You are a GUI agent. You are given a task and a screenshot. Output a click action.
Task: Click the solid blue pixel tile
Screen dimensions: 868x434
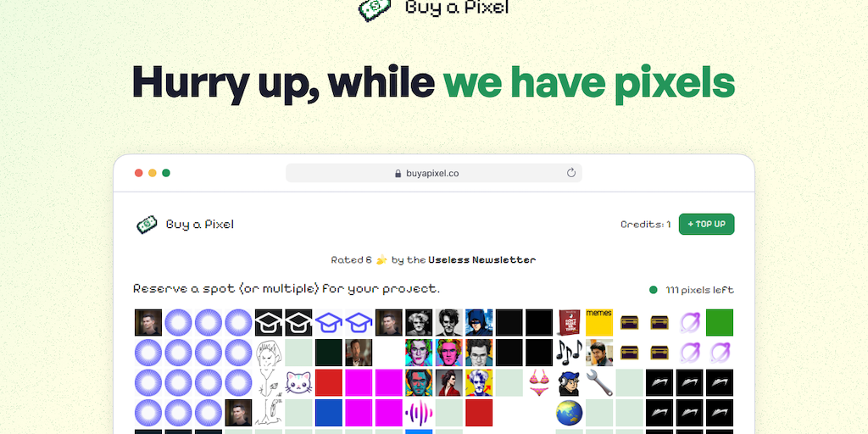(x=329, y=413)
